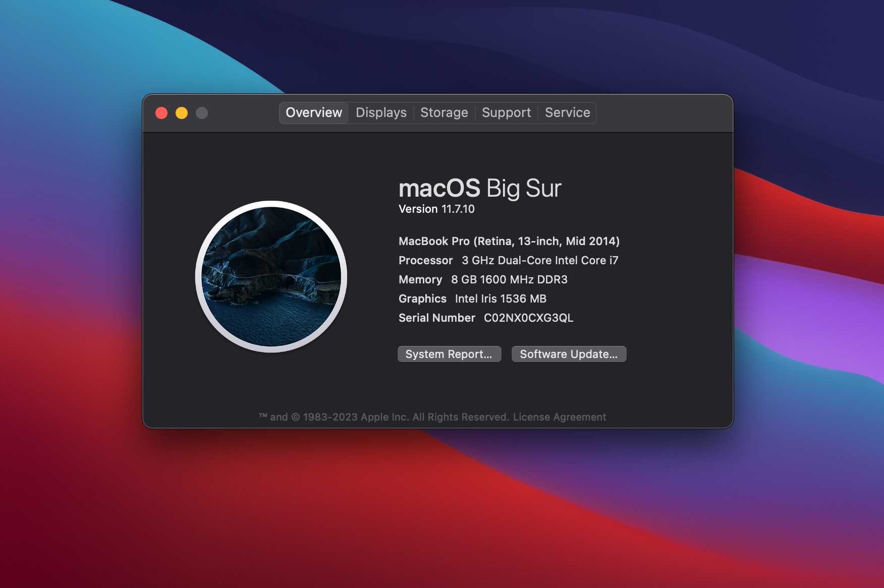The height and width of the screenshot is (588, 884).
Task: Open the Support tab
Action: point(506,112)
